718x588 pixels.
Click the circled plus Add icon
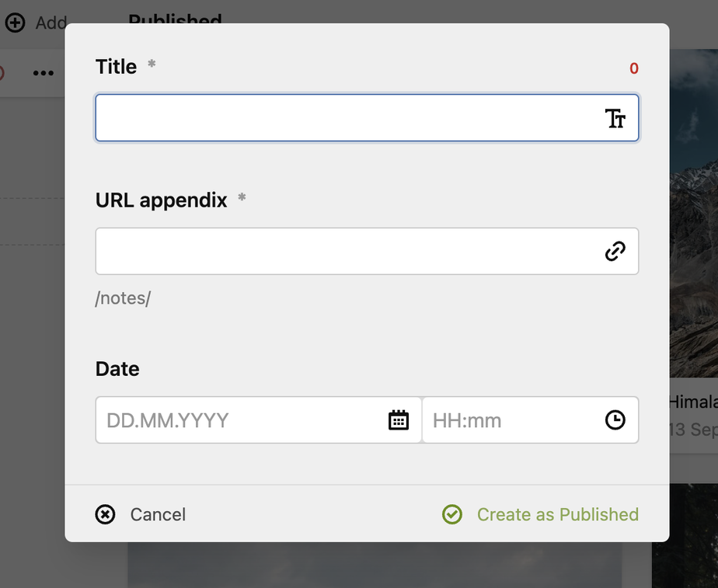[15, 23]
